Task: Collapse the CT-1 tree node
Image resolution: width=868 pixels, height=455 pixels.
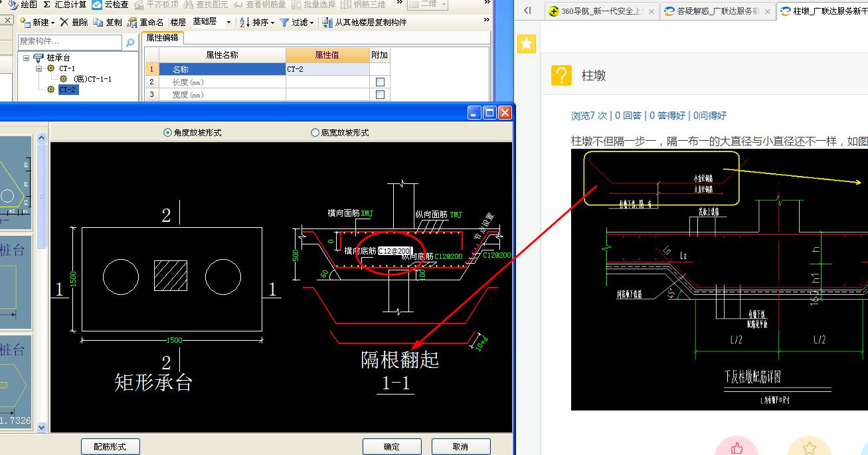Action: pos(39,68)
